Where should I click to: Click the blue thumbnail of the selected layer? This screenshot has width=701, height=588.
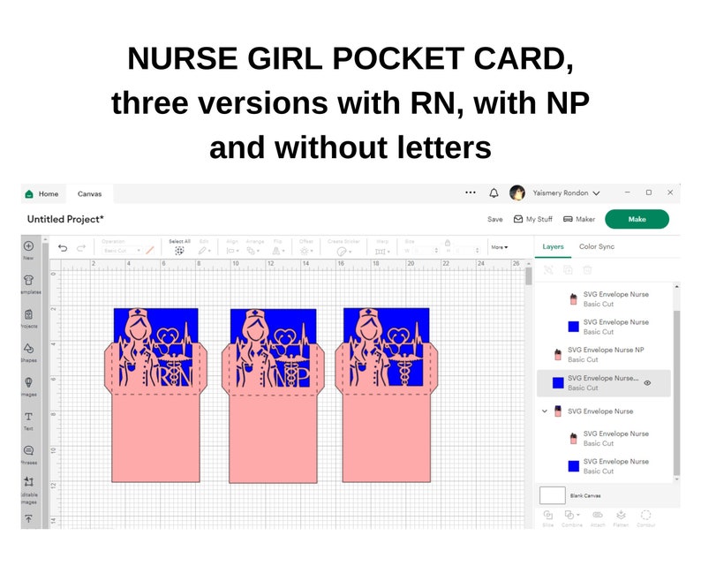pos(558,383)
